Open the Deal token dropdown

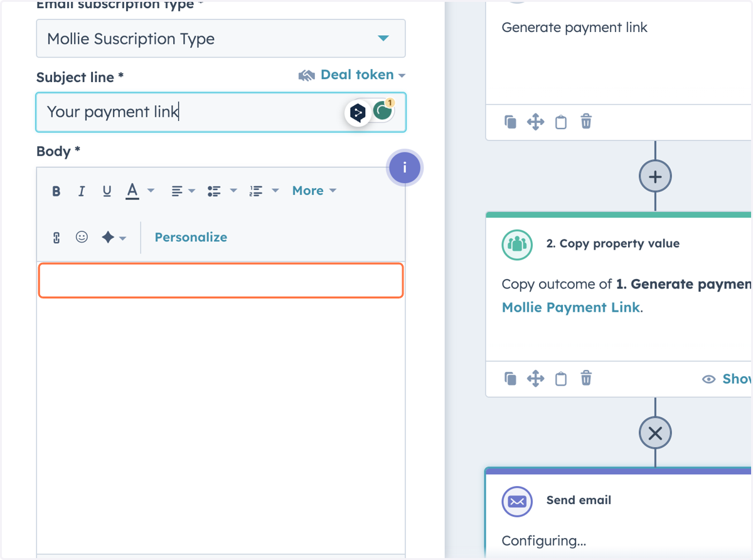click(x=363, y=75)
